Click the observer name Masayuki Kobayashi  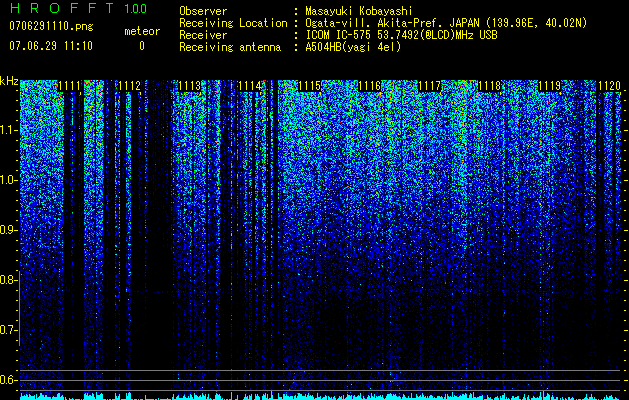(359, 11)
